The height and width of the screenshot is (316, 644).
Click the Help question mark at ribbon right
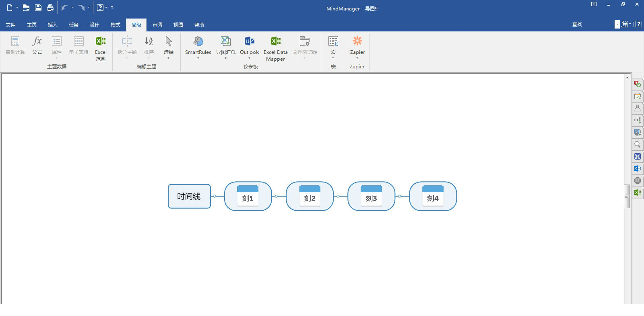pyautogui.click(x=638, y=24)
